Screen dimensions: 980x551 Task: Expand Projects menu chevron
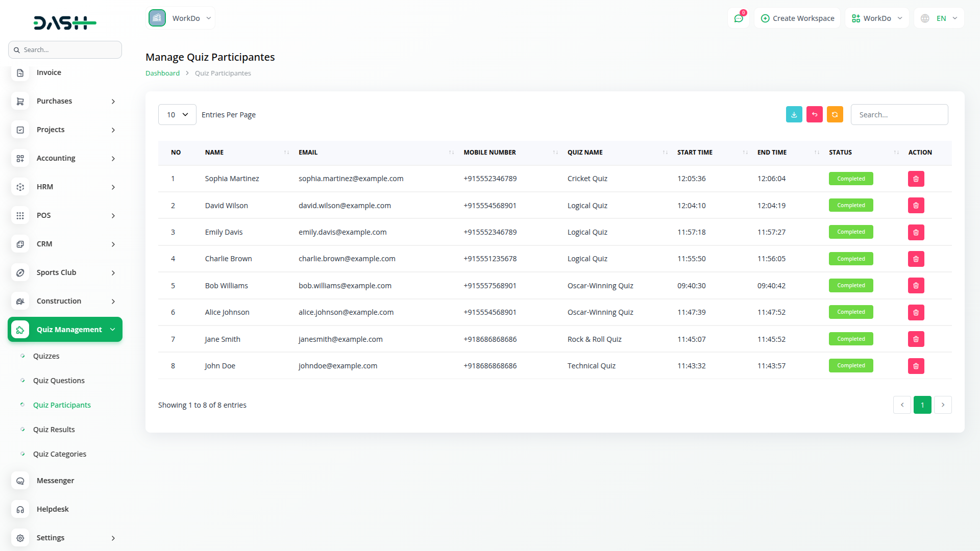[x=113, y=130]
